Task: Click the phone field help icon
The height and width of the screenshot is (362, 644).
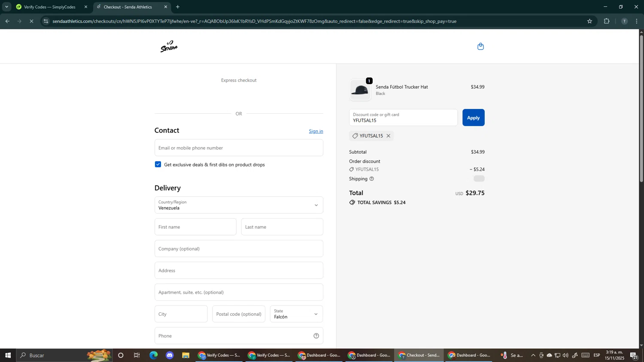Action: [316, 336]
